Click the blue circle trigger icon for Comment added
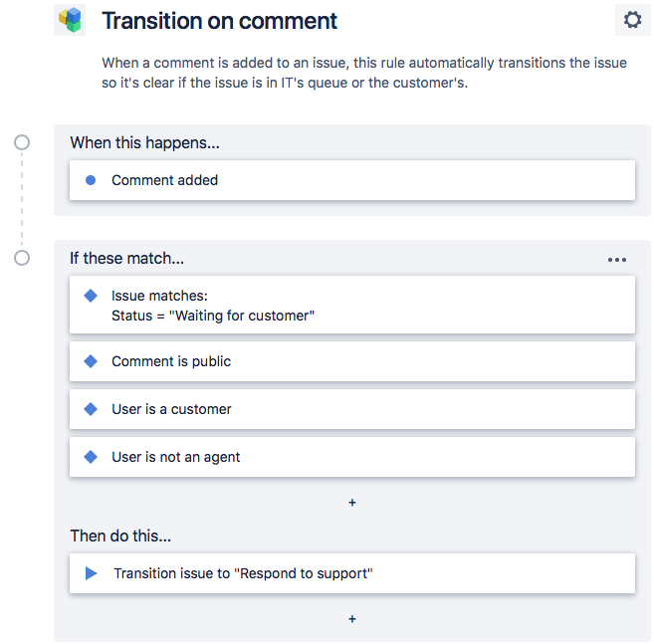 (x=91, y=180)
